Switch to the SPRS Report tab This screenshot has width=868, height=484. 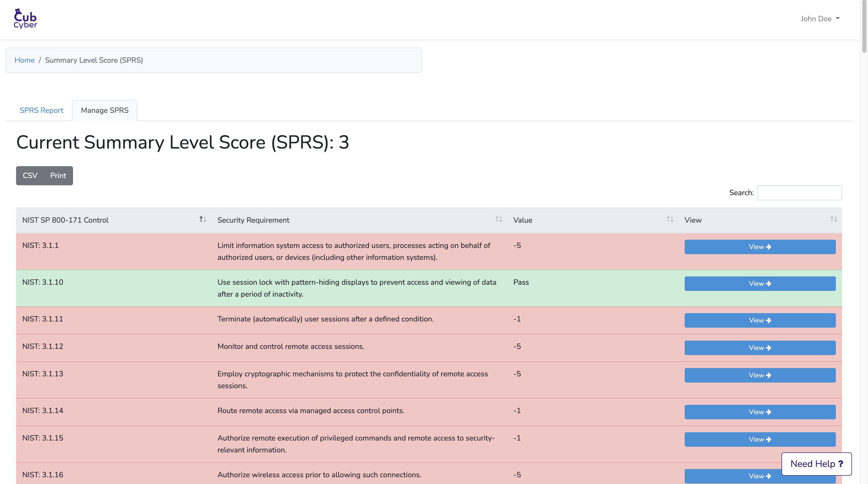point(41,110)
